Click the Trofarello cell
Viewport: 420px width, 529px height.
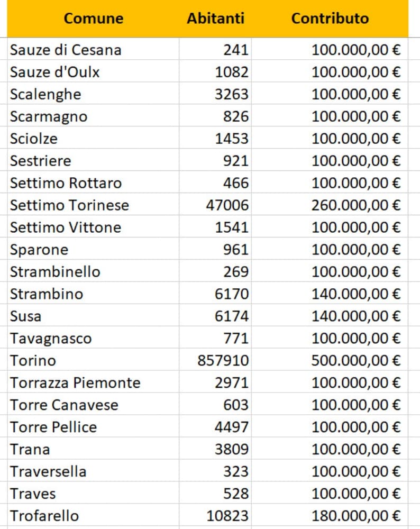tap(44, 516)
